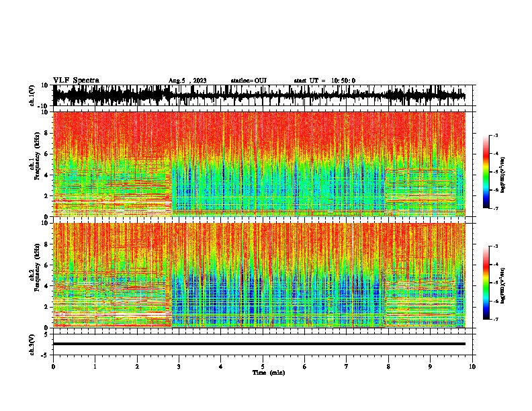Click the "VLF Spectra" plot title

76,81
